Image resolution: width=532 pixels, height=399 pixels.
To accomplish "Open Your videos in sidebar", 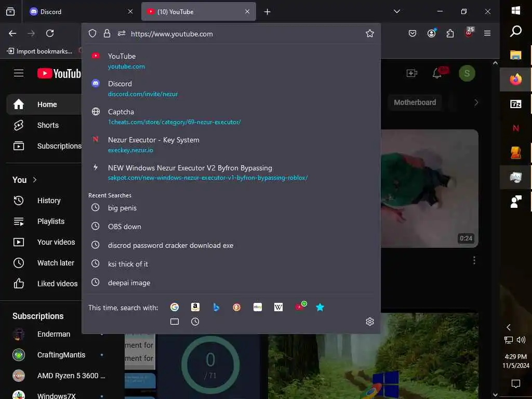I will pos(44,242).
